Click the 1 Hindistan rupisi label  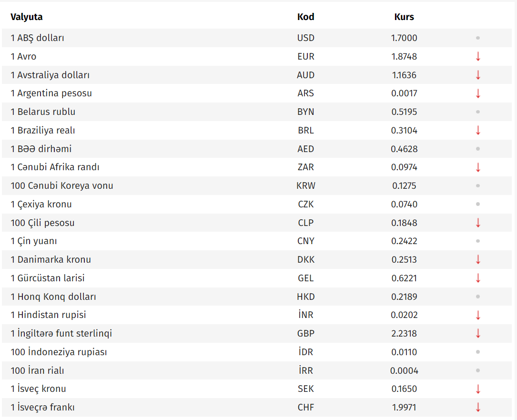pyautogui.click(x=48, y=315)
